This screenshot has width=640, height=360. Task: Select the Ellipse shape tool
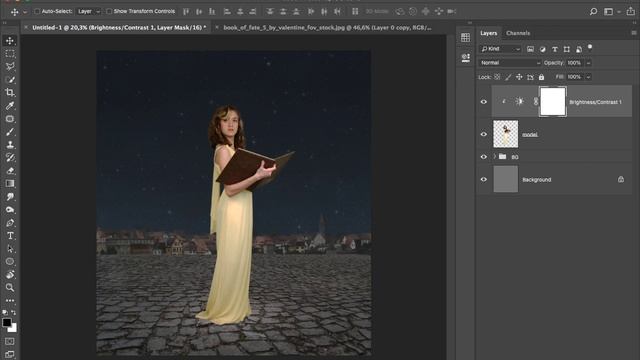coord(10,262)
